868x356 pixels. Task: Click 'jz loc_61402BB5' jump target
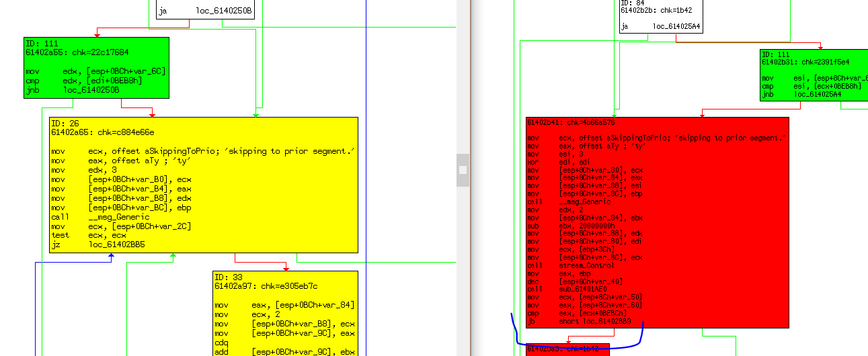point(116,245)
